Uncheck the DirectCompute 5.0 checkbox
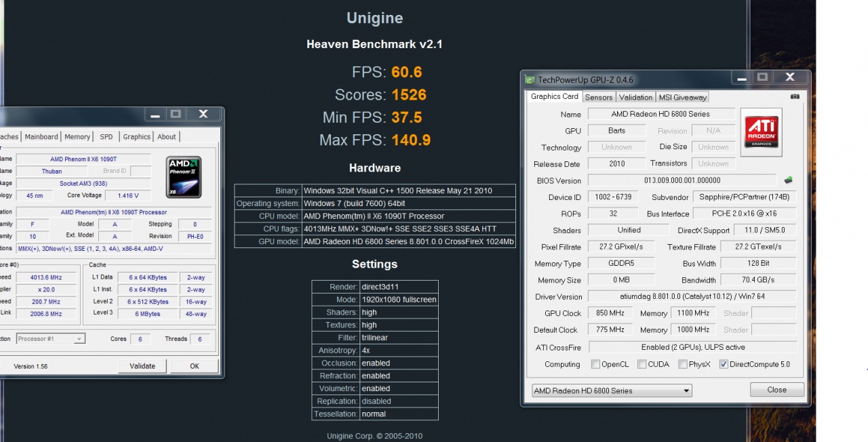Screen dimensions: 868x442 point(724,364)
